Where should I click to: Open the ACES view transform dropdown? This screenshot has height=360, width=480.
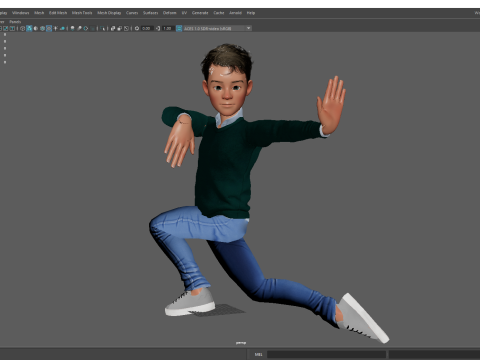click(x=217, y=28)
